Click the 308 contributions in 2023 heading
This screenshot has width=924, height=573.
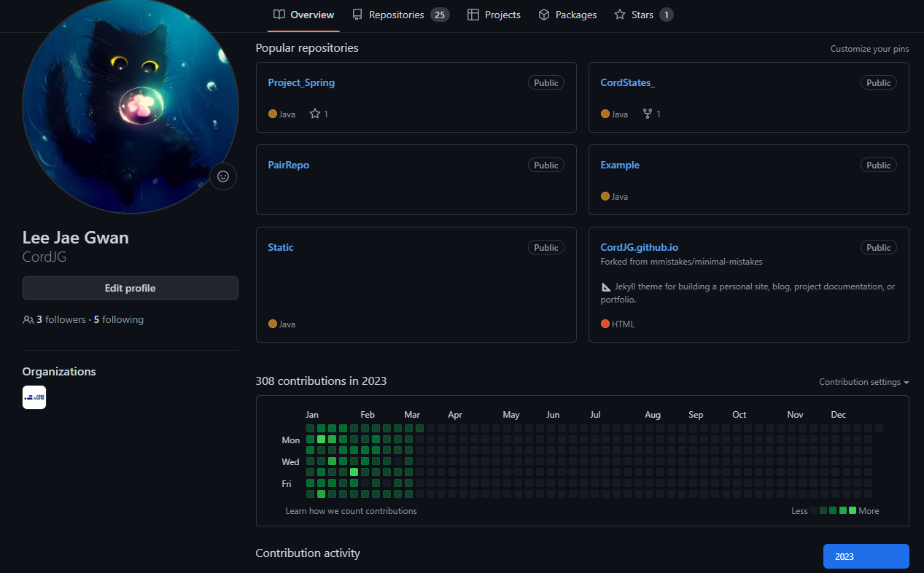321,381
